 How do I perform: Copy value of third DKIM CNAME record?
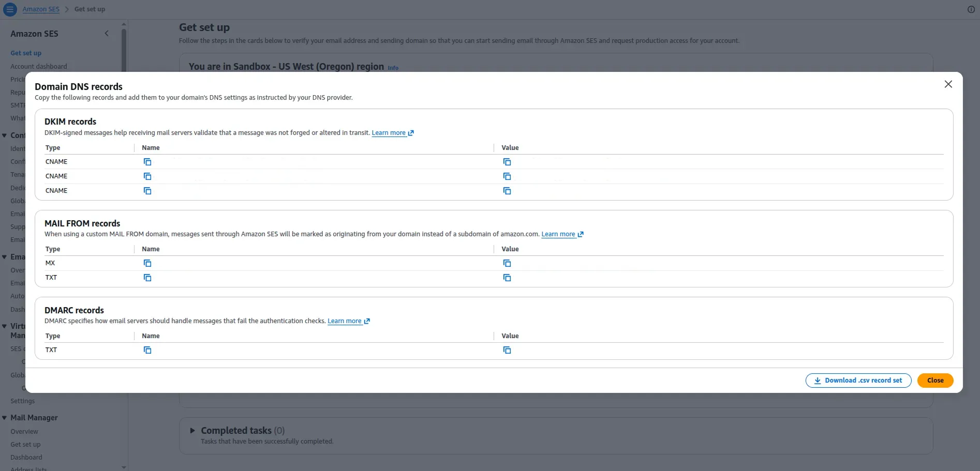click(507, 191)
